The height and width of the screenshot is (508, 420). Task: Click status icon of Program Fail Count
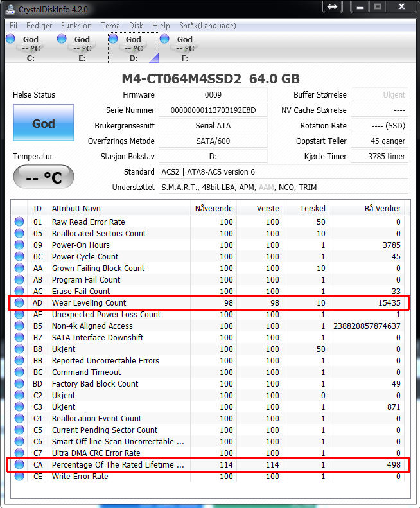[x=19, y=279]
